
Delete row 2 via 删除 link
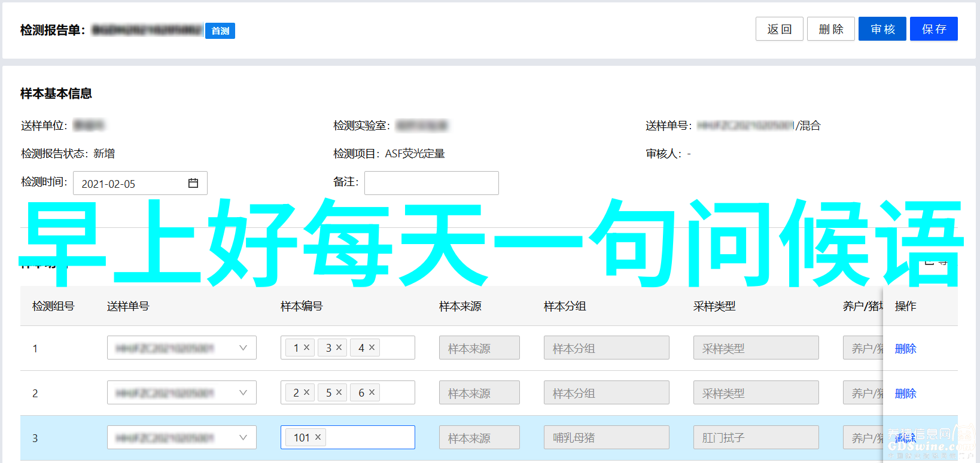click(x=905, y=393)
